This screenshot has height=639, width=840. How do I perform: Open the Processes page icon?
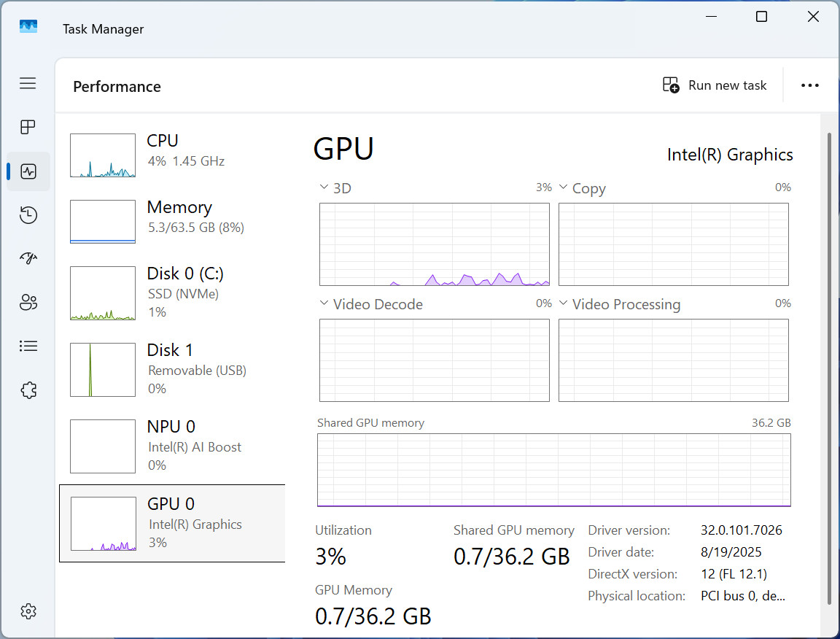click(x=28, y=127)
